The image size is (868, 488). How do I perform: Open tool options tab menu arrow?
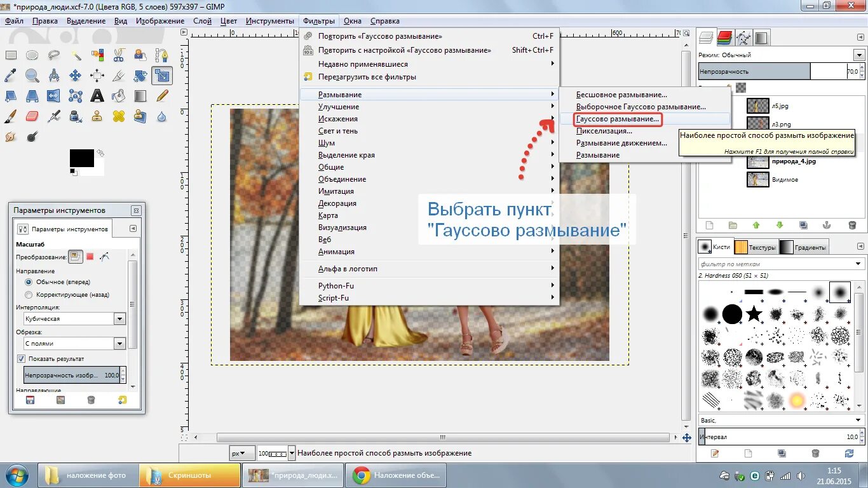[x=133, y=228]
